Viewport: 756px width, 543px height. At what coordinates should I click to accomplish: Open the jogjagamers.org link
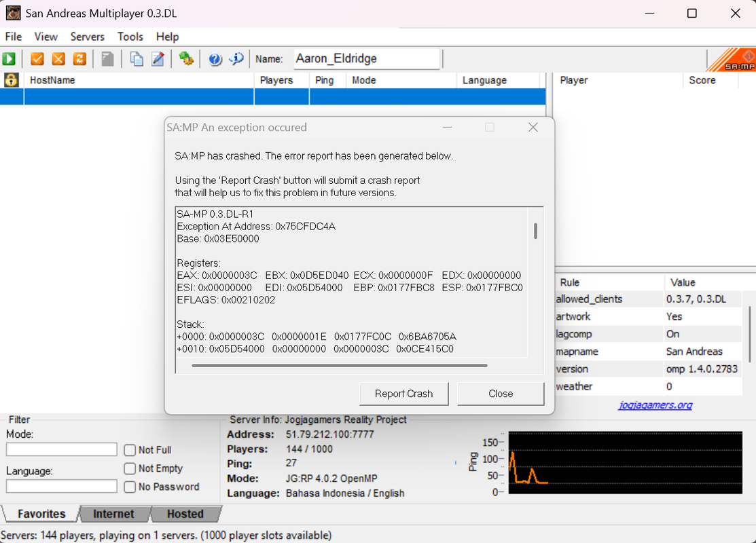pos(655,405)
